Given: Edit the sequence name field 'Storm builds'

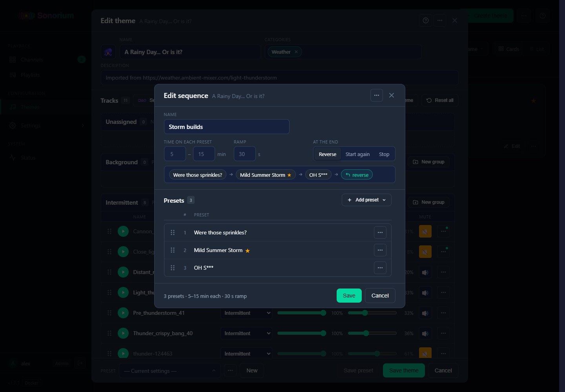Looking at the screenshot, I should pos(227,127).
